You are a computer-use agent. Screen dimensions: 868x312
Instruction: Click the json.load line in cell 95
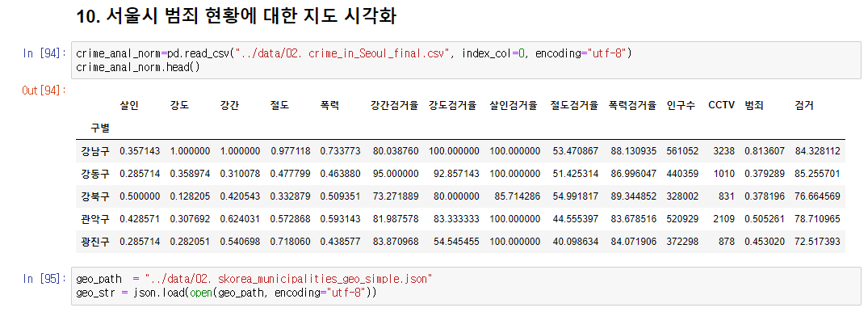pyautogui.click(x=226, y=292)
